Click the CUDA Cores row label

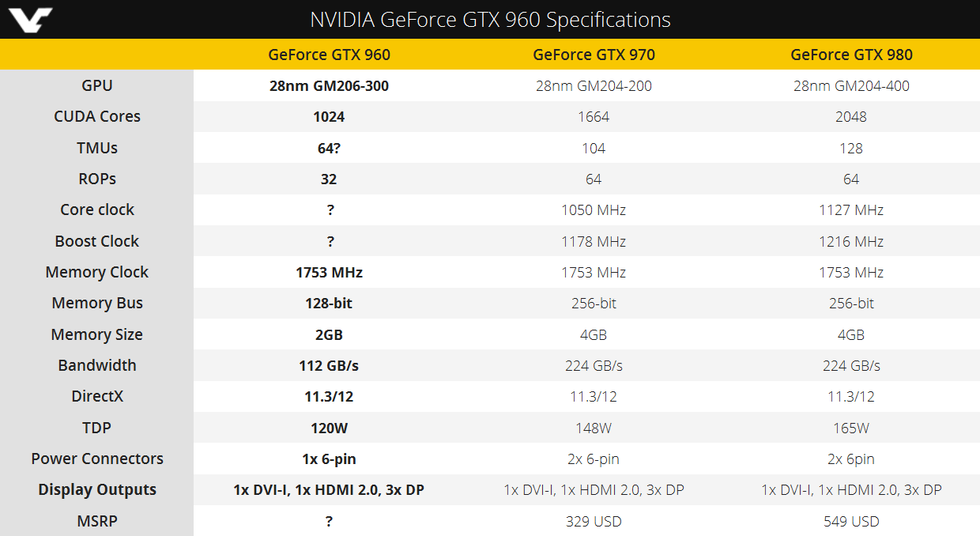[x=97, y=116]
